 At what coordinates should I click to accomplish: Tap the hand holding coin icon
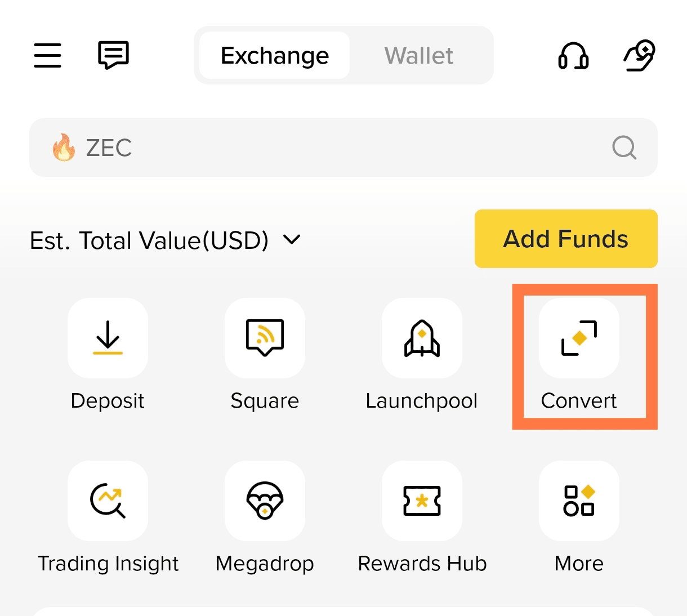click(639, 55)
